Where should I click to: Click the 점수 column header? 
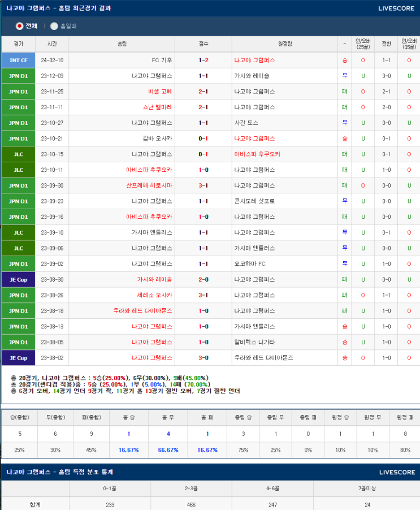click(x=203, y=44)
